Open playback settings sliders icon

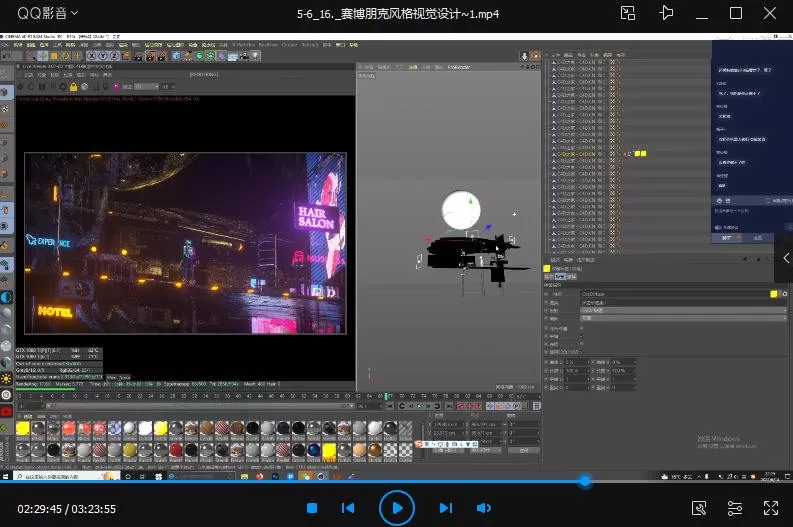click(x=735, y=508)
